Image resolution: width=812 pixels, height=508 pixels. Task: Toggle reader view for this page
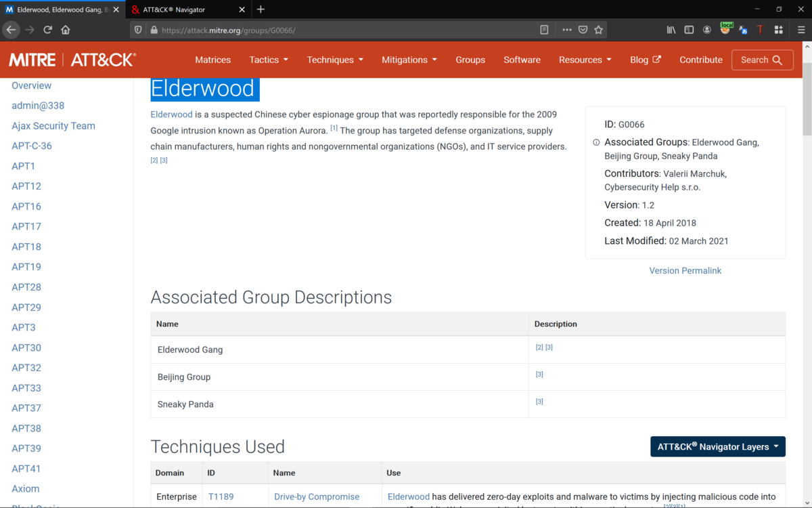pos(544,30)
